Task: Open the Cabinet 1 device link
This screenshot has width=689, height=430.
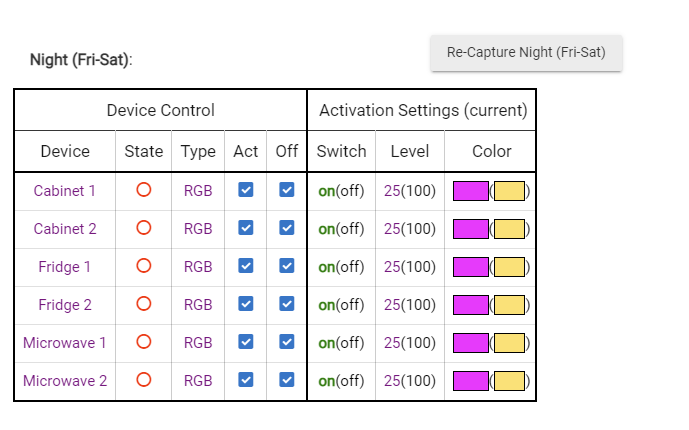Action: click(65, 191)
